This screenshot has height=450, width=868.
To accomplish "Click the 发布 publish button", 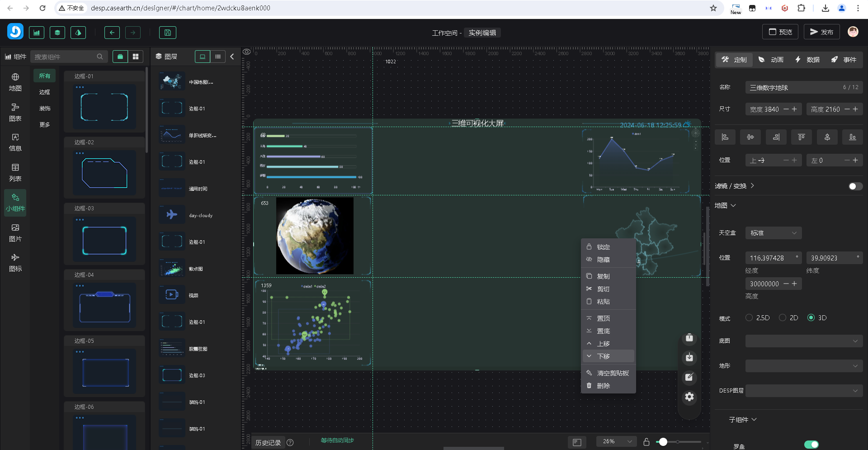I will 821,32.
